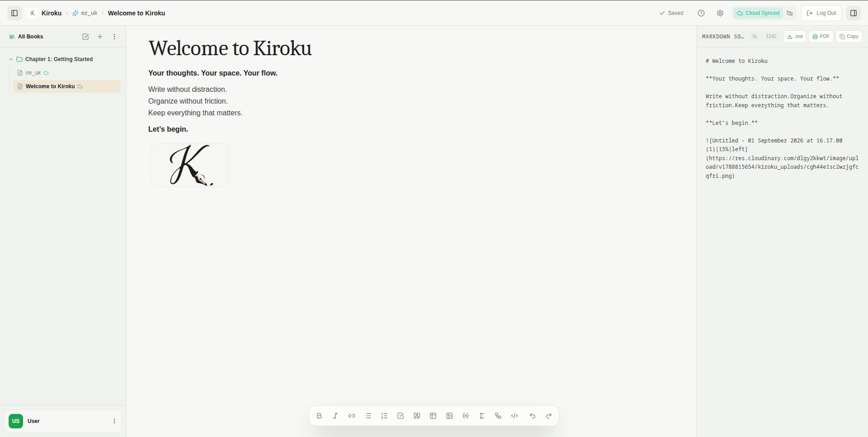Click the MARKDOWN SO… panel header
This screenshot has height=437, width=868.
click(723, 37)
